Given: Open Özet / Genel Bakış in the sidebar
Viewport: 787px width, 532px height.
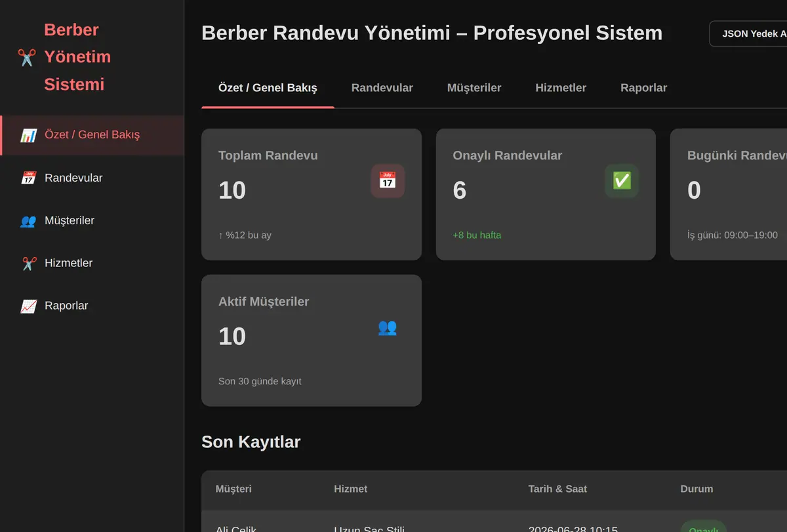Looking at the screenshot, I should 92,135.
